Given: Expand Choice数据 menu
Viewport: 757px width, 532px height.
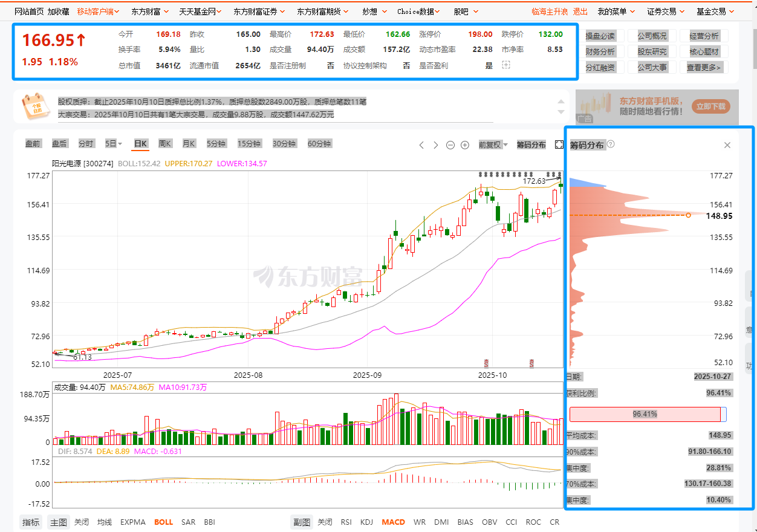Looking at the screenshot, I should pyautogui.click(x=419, y=11).
